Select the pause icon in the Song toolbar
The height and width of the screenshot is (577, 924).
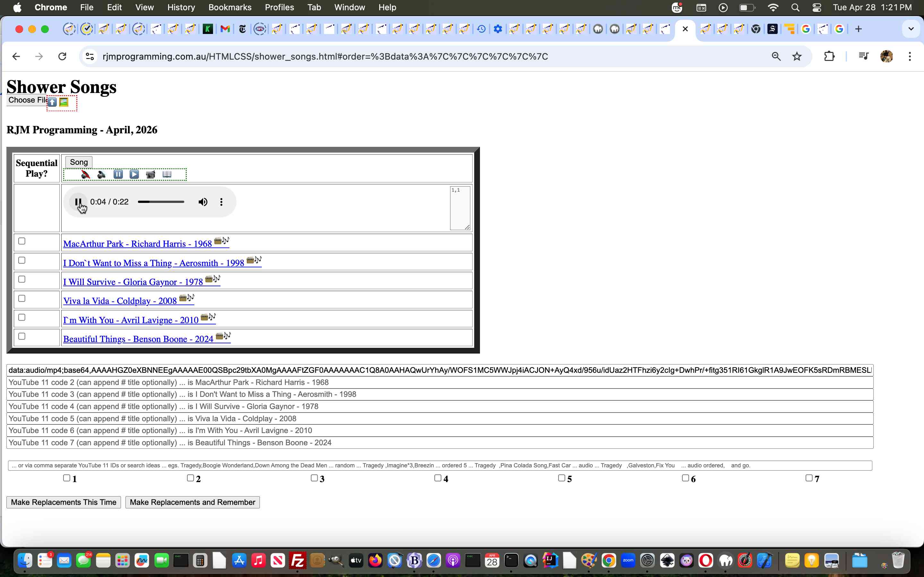118,174
